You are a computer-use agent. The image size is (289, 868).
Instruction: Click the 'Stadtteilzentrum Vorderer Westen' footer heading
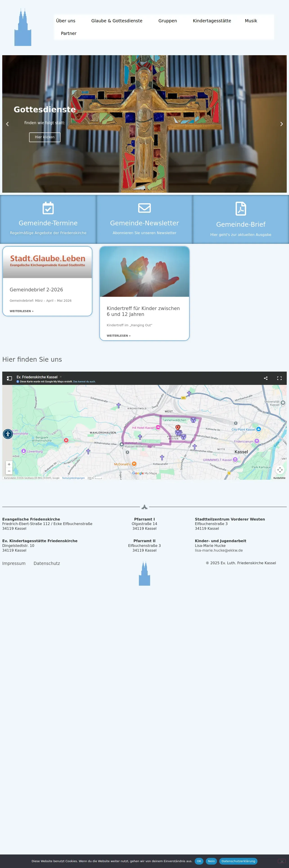click(230, 519)
